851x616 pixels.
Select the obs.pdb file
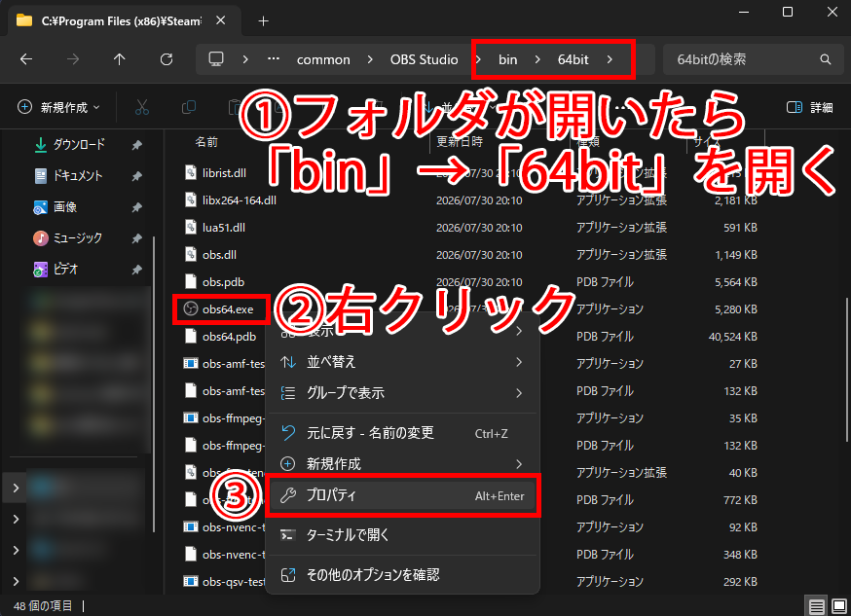tap(223, 282)
